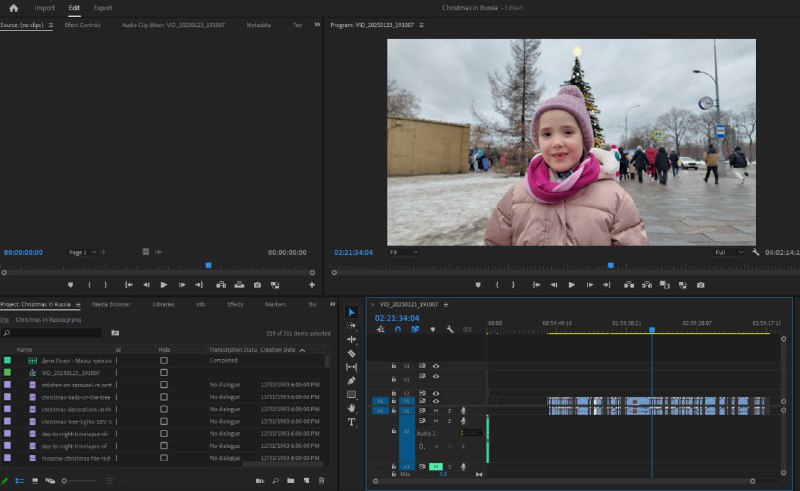Image resolution: width=800 pixels, height=491 pixels.
Task: Export frame from Program monitor camera icon
Action: (701, 285)
